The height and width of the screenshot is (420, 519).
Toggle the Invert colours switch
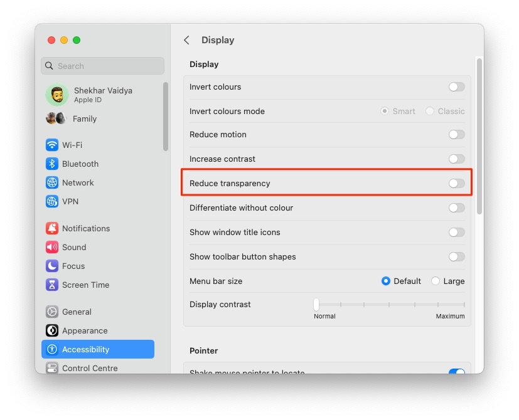[457, 87]
